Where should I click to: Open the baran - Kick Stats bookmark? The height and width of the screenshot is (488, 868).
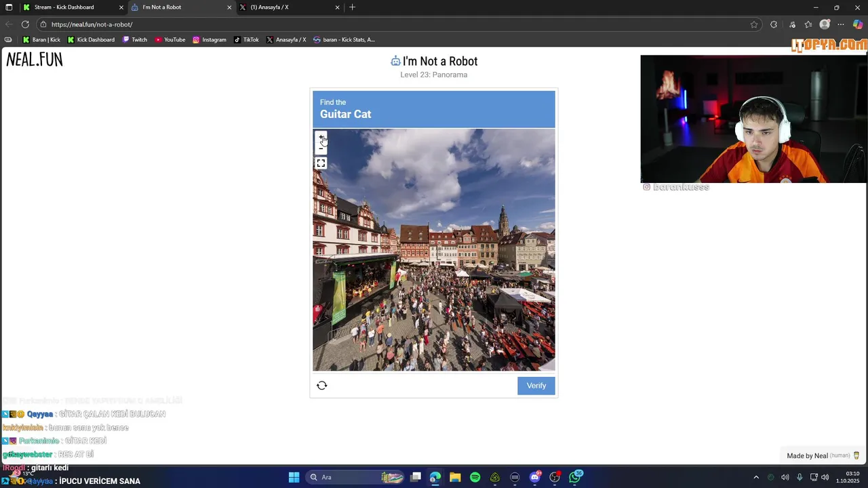click(x=344, y=40)
